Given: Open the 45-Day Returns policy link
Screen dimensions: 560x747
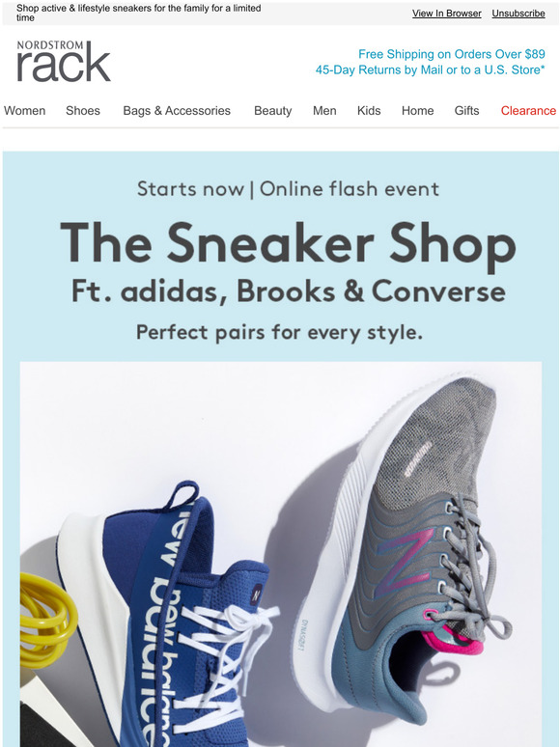Looking at the screenshot, I should click(430, 69).
